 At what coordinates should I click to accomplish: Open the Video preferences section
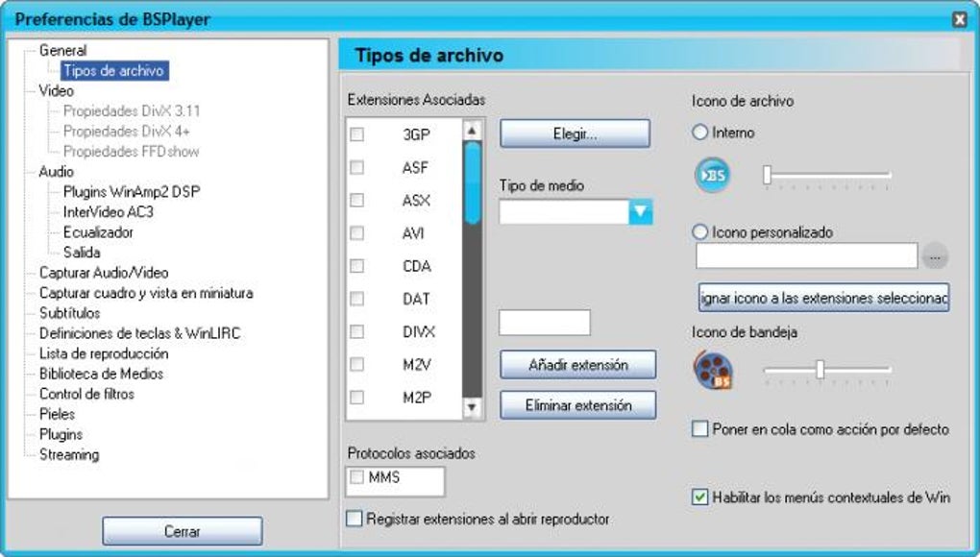tap(57, 91)
